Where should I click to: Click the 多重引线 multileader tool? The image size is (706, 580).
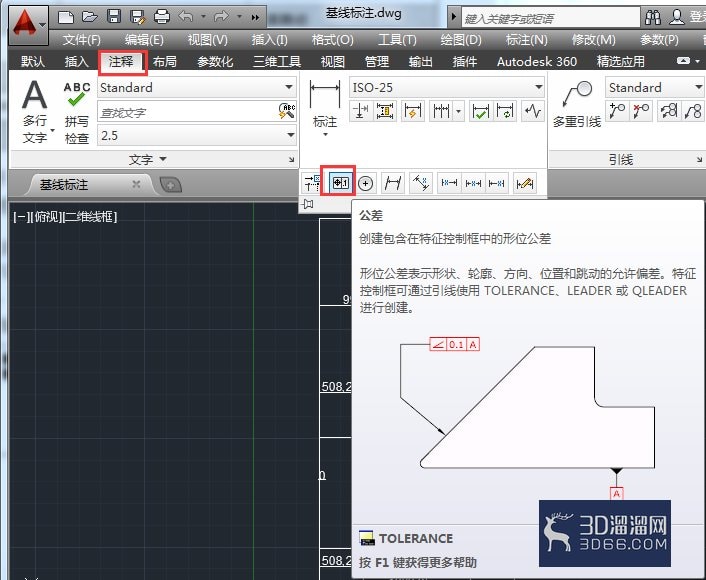tap(577, 104)
